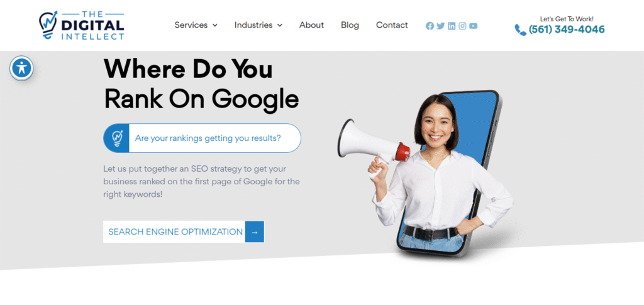Open the Twitter social icon
This screenshot has height=305, width=644.
[441, 26]
